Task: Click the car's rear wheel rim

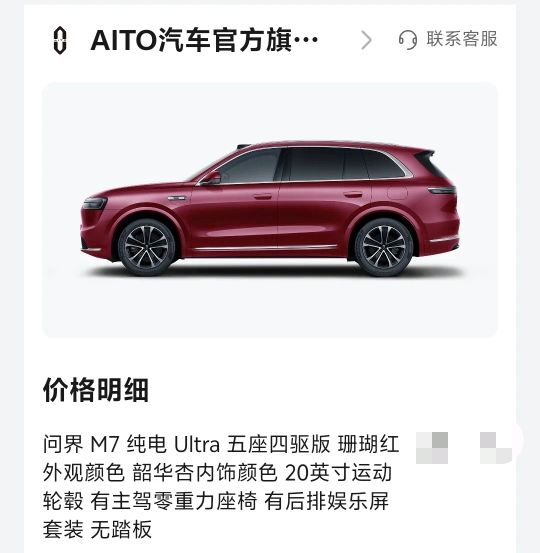Action: point(384,247)
